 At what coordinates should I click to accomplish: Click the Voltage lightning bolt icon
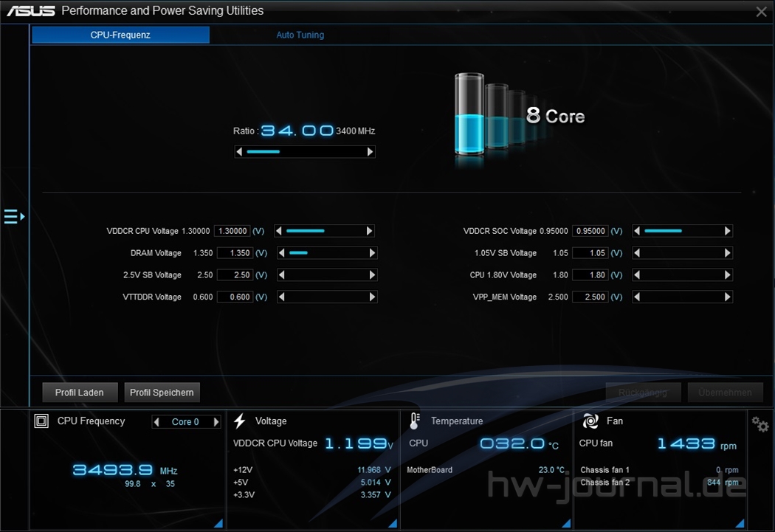point(239,421)
